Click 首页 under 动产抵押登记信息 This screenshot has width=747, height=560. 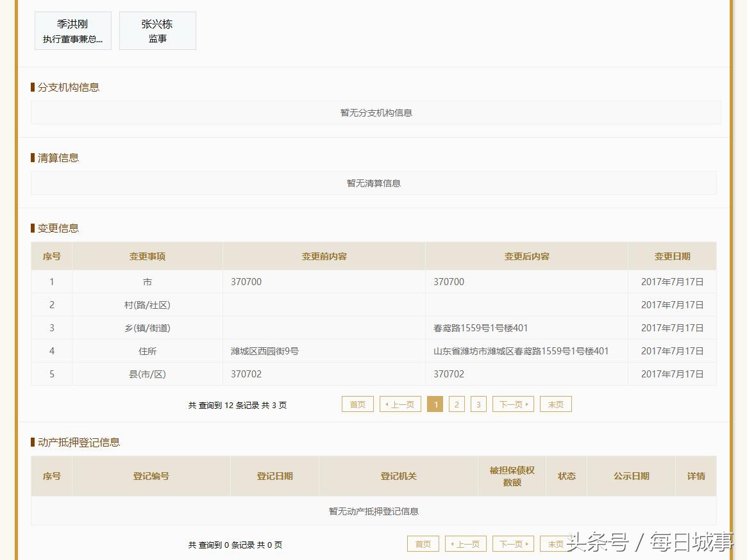point(423,543)
